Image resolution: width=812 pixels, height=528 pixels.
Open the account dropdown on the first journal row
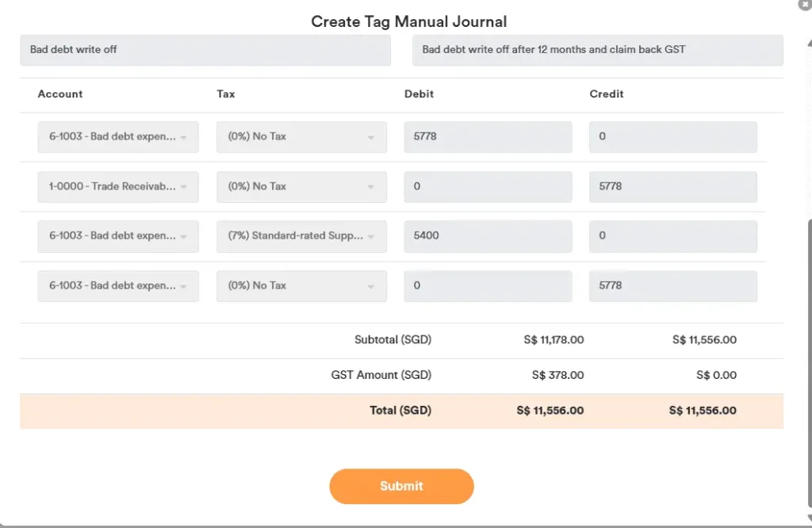117,136
